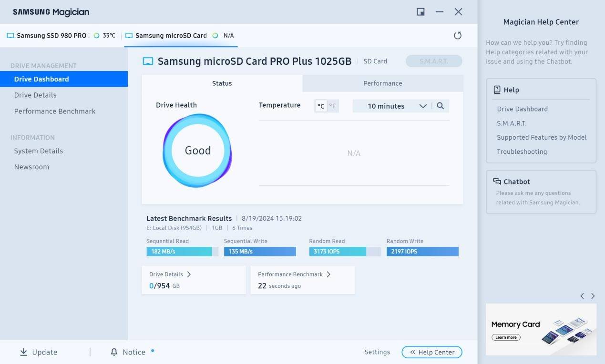Open S.M.A.R.T. help link
This screenshot has height=364, width=605.
tap(512, 123)
